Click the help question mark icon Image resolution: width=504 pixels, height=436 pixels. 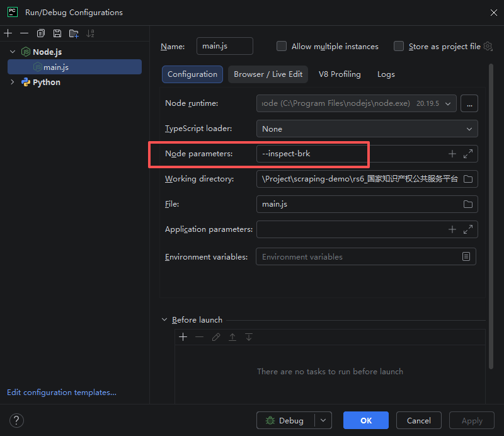(x=16, y=420)
